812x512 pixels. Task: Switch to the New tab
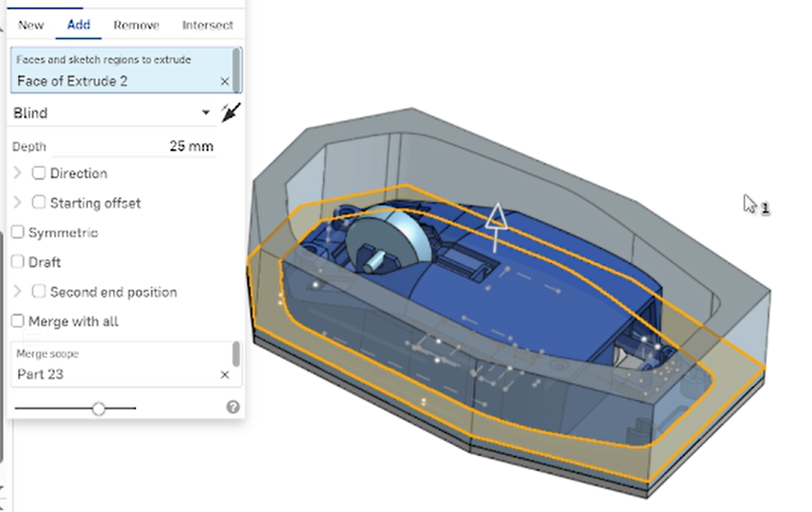(x=31, y=25)
